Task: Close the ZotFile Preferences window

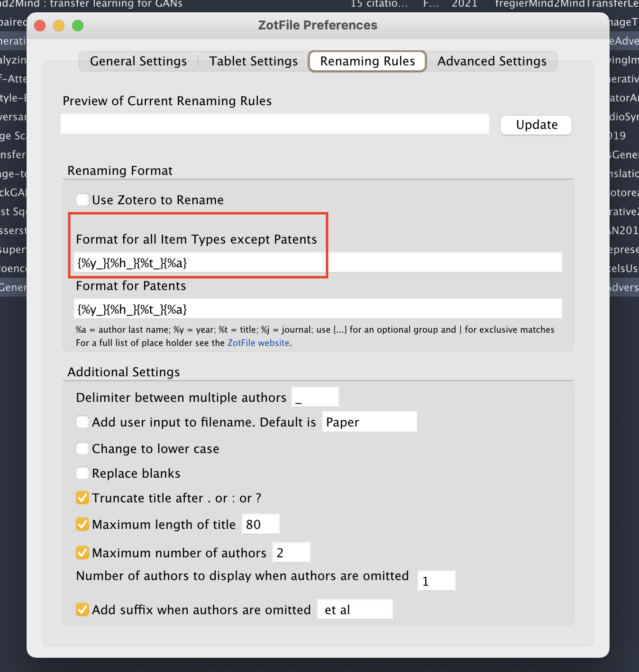Action: pos(40,26)
